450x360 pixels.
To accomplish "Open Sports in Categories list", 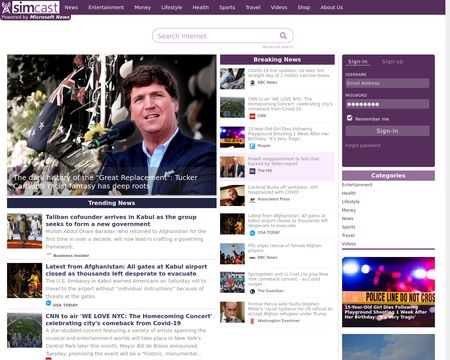I will tap(349, 227).
